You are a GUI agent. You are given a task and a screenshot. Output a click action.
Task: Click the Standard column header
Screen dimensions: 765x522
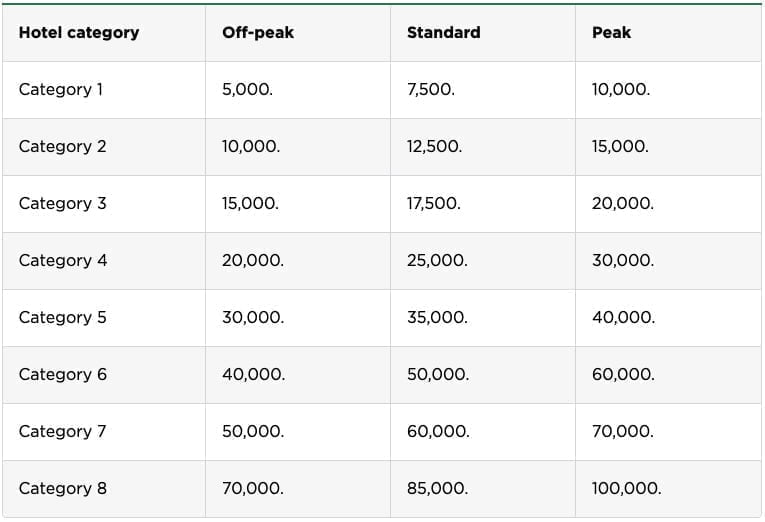tap(443, 32)
